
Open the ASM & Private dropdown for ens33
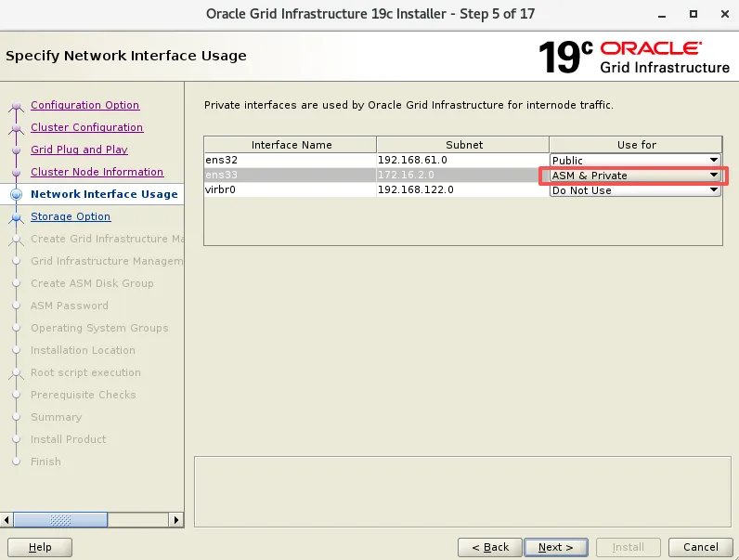[635, 176]
